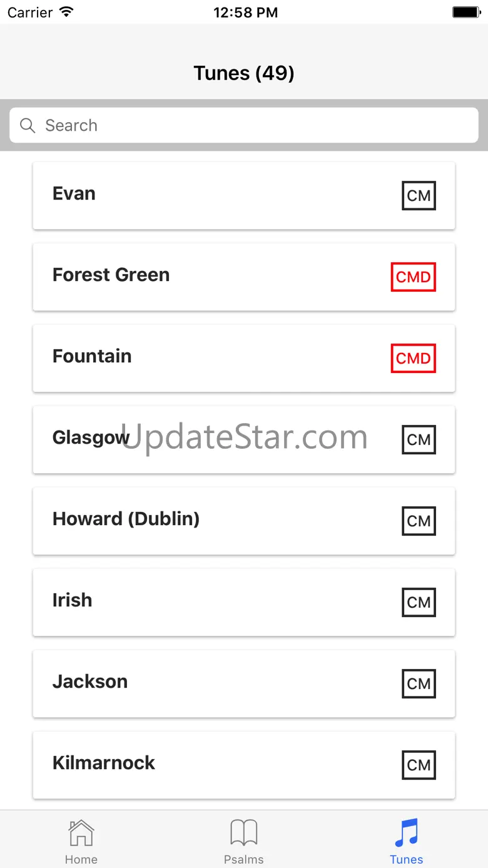Tap the CM badge on Evan

pyautogui.click(x=419, y=196)
